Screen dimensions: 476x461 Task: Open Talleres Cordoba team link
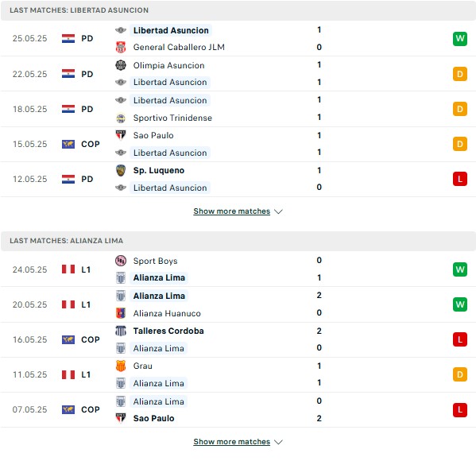168,331
